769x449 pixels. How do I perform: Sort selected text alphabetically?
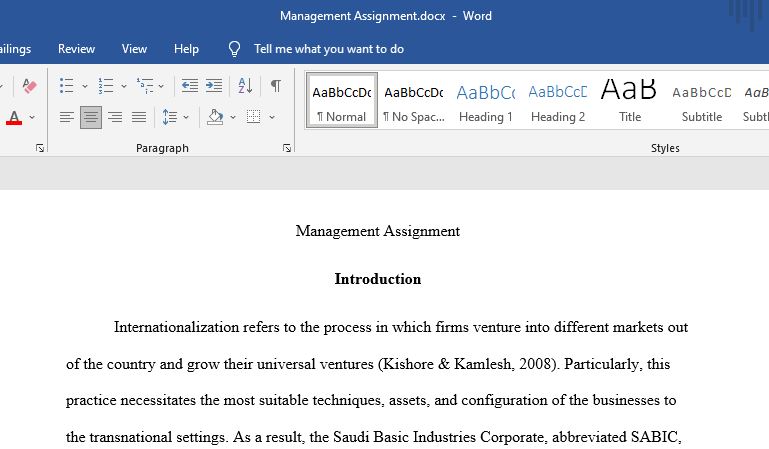click(x=245, y=86)
